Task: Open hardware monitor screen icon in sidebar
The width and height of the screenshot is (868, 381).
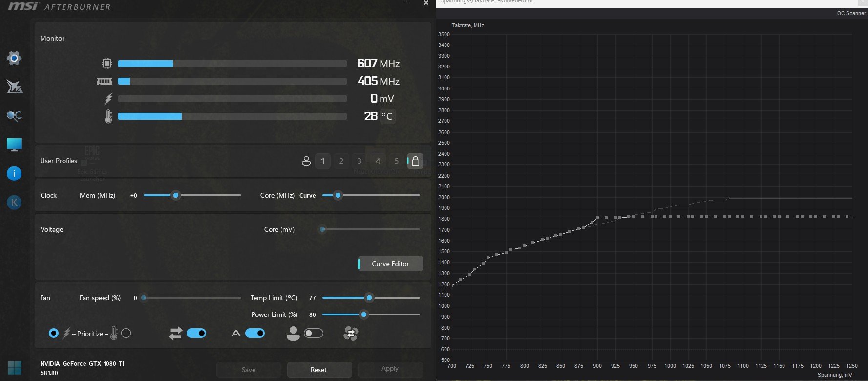Action: coord(14,144)
